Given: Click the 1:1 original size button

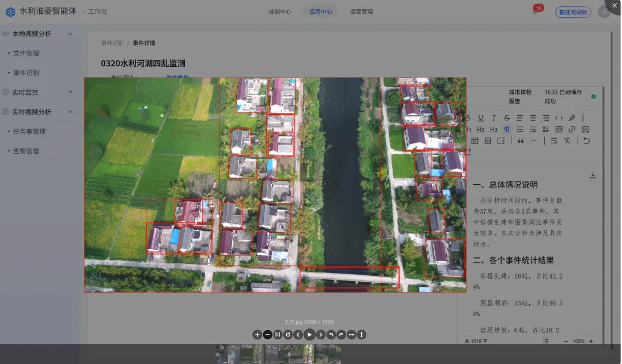Looking at the screenshot, I should click(278, 335).
